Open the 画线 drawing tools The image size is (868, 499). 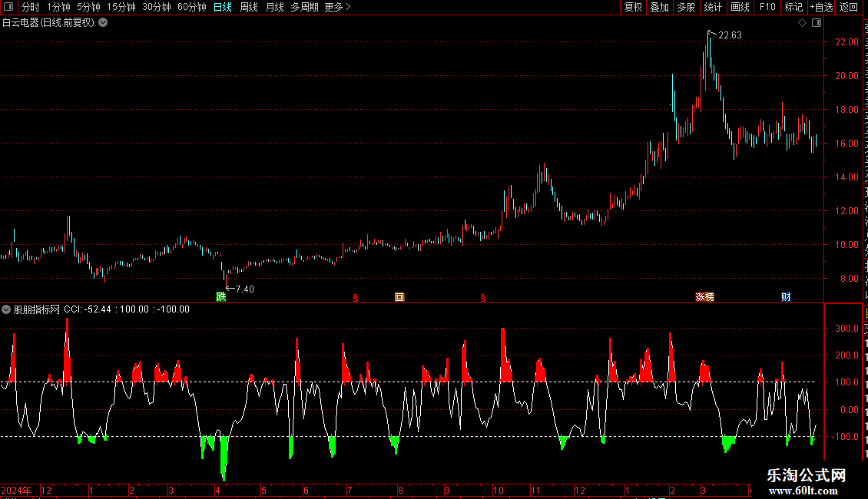pyautogui.click(x=740, y=7)
